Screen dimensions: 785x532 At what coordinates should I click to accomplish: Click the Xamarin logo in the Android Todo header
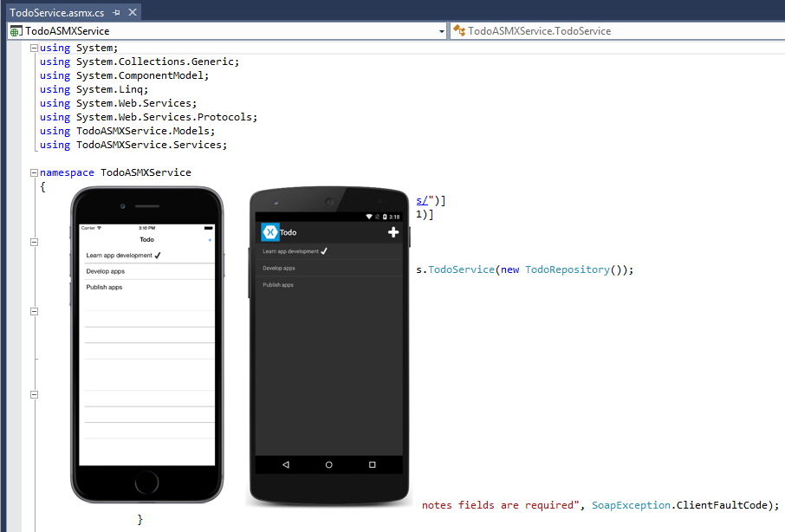point(270,231)
